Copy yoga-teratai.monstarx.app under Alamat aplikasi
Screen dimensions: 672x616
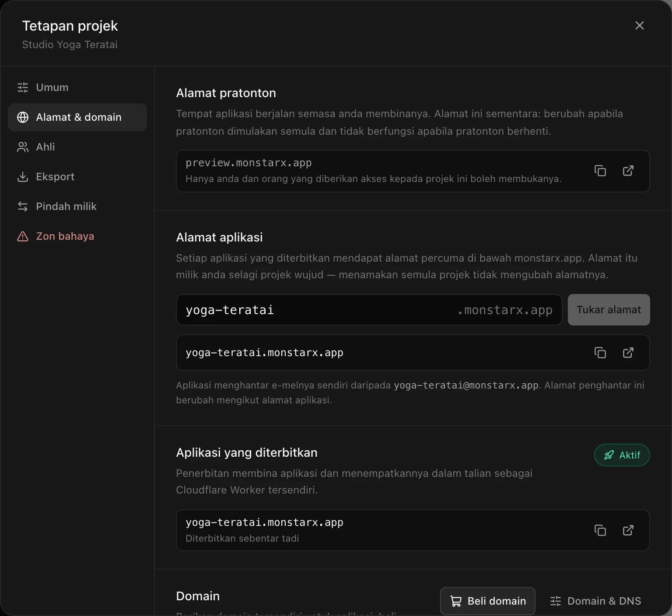[600, 353]
